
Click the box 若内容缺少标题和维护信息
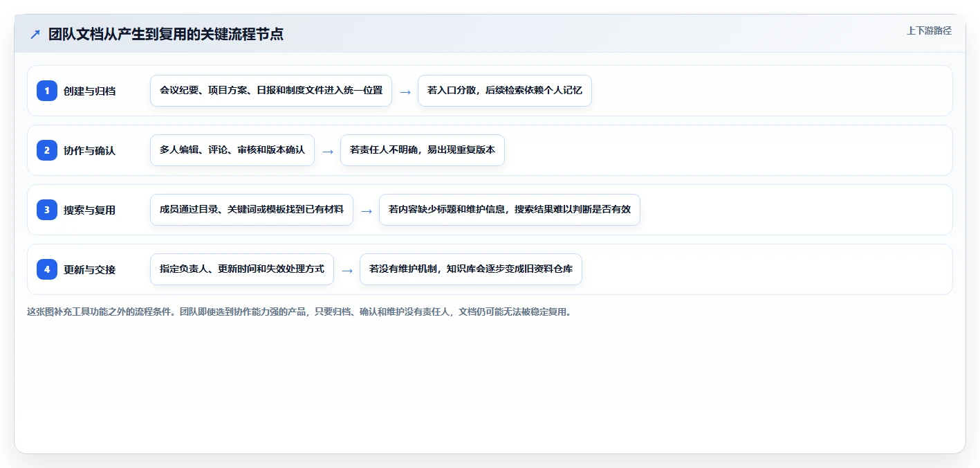click(x=510, y=210)
